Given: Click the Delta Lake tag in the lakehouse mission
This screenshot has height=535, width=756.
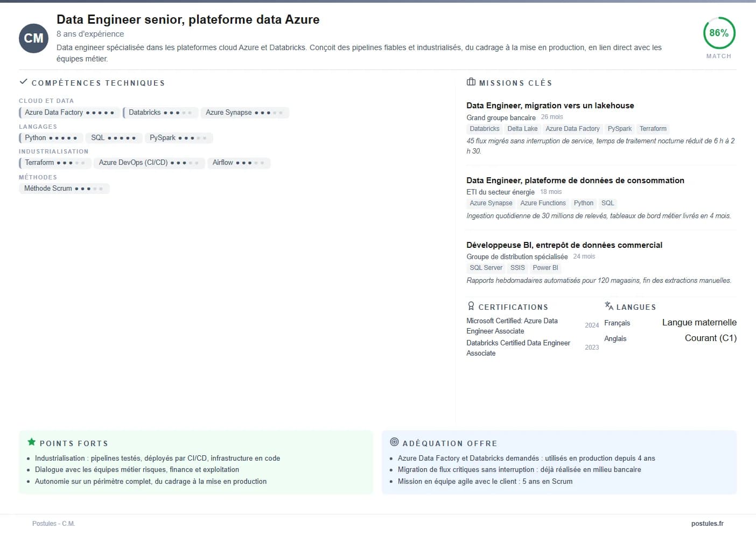Looking at the screenshot, I should click(x=522, y=129).
